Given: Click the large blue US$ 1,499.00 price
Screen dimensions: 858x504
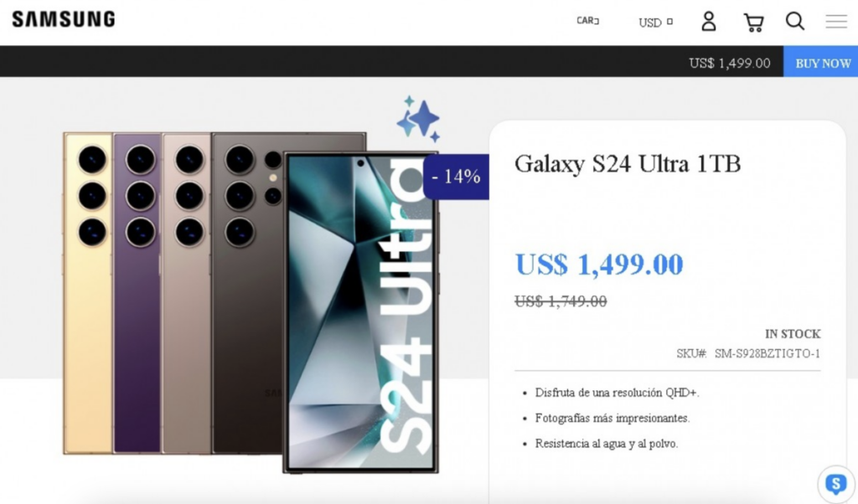Looking at the screenshot, I should pyautogui.click(x=599, y=264).
